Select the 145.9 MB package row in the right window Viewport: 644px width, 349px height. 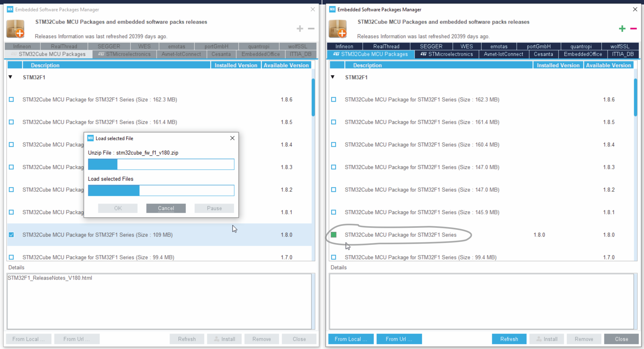481,212
